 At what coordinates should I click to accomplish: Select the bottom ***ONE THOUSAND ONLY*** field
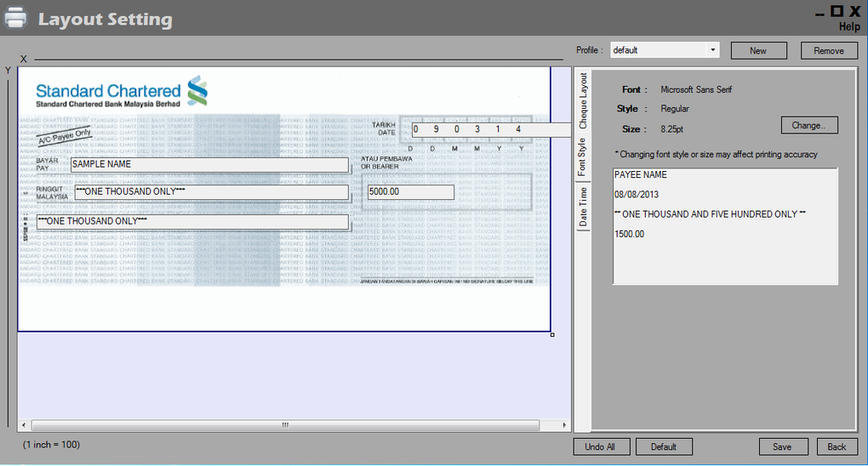pyautogui.click(x=192, y=221)
